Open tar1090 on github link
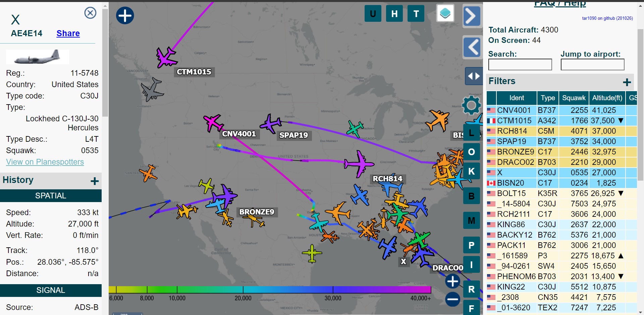The width and height of the screenshot is (644, 315). [607, 18]
